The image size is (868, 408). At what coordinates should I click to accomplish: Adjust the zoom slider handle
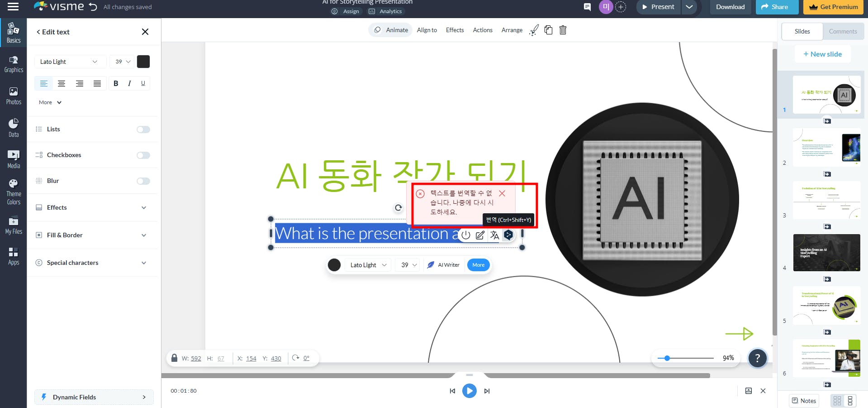pos(667,358)
